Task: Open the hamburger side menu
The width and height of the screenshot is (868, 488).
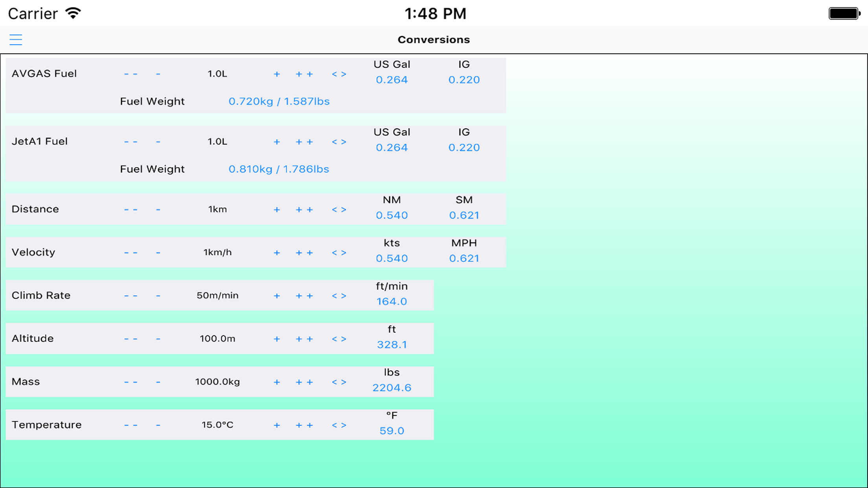Action: point(16,40)
